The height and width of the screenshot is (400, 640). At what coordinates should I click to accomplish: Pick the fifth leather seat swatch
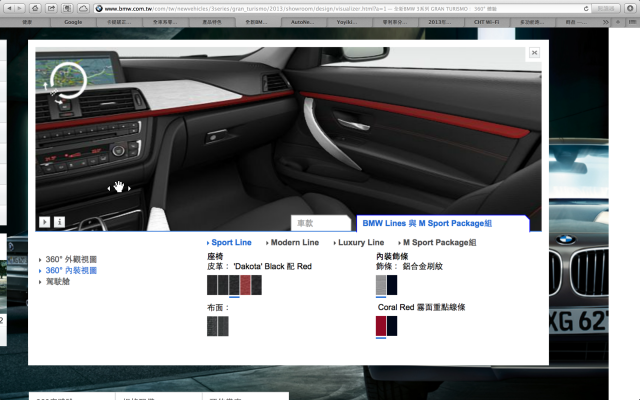coord(256,285)
